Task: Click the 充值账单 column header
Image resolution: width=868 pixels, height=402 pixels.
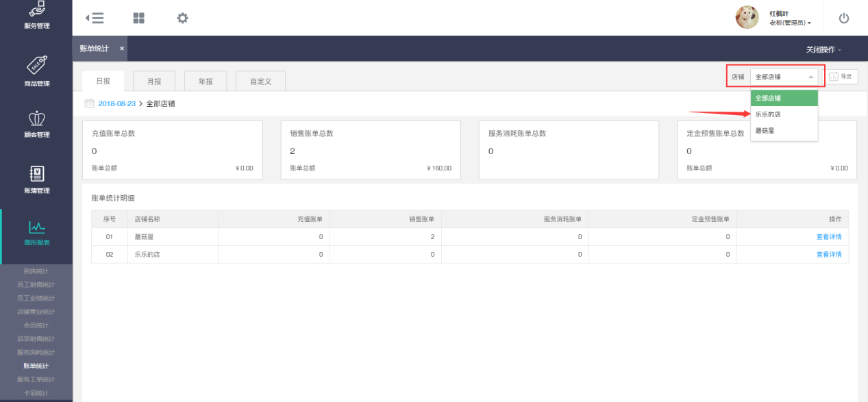Action: point(310,219)
